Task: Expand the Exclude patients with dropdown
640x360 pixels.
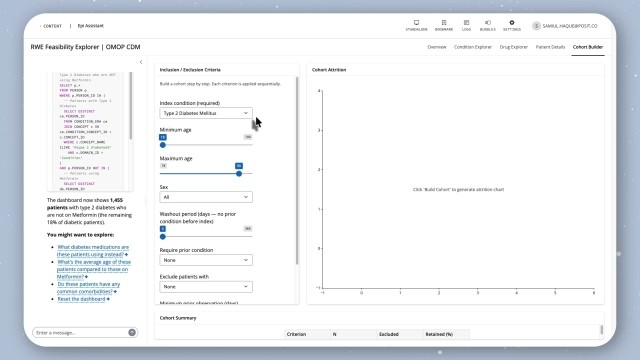Action: tap(206, 287)
